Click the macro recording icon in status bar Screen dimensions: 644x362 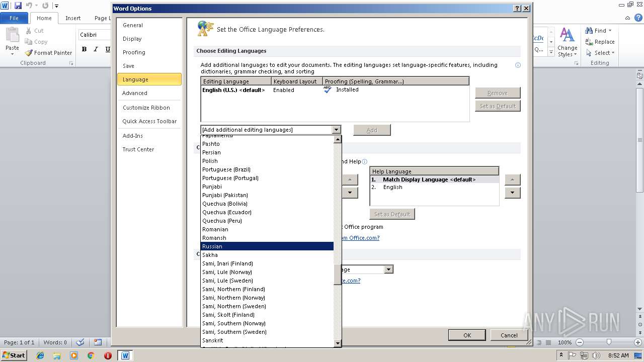point(98,342)
